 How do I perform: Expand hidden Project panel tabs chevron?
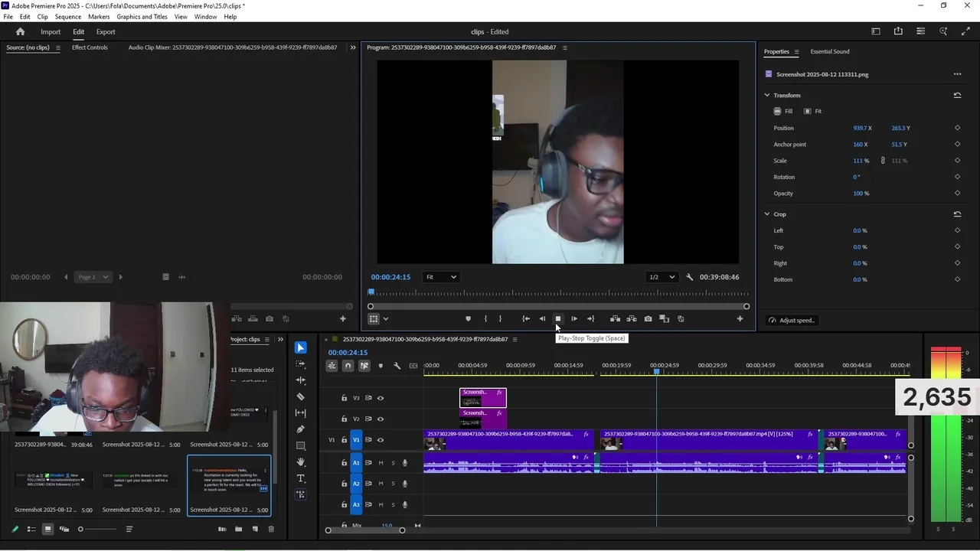[x=280, y=339]
